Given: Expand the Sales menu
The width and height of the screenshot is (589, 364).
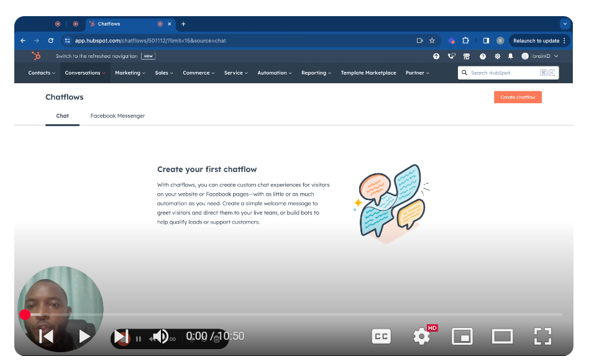Looking at the screenshot, I should click(x=164, y=73).
